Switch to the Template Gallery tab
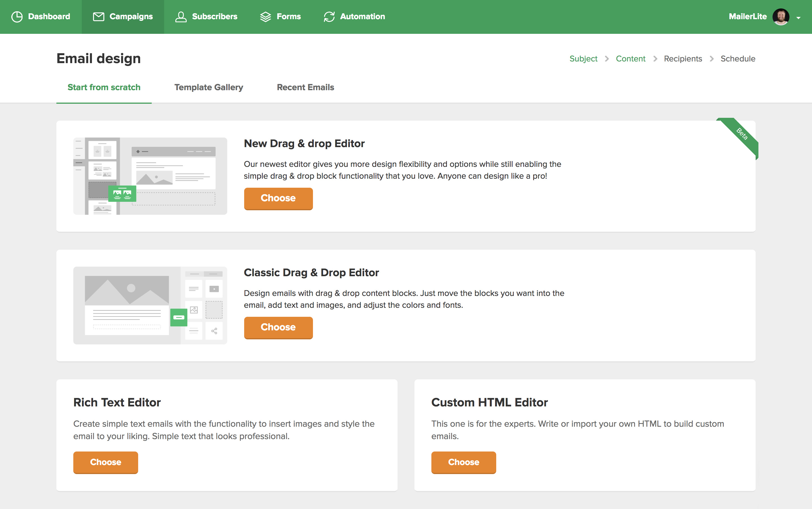 208,87
